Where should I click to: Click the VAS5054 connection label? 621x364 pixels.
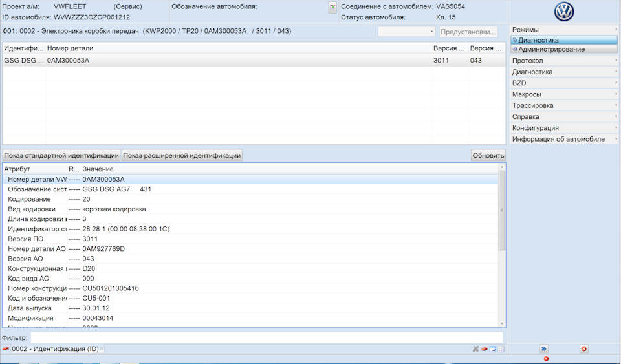click(451, 6)
